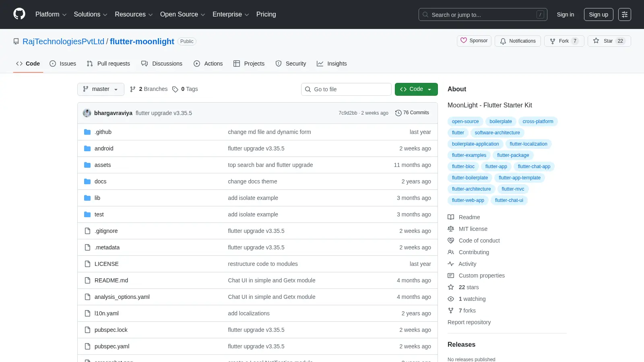This screenshot has width=644, height=362.
Task: Switch to the Actions tab
Action: [208, 64]
